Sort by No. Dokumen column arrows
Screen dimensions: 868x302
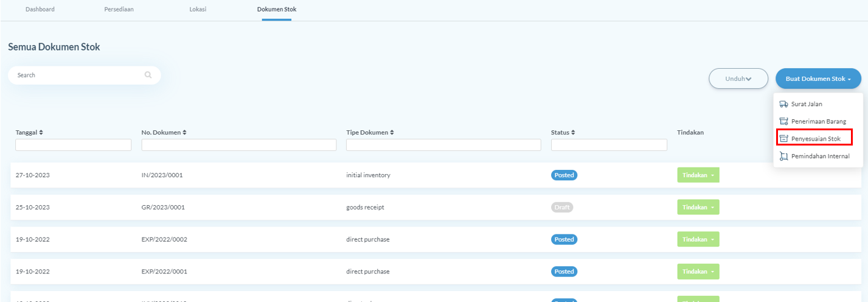click(184, 132)
